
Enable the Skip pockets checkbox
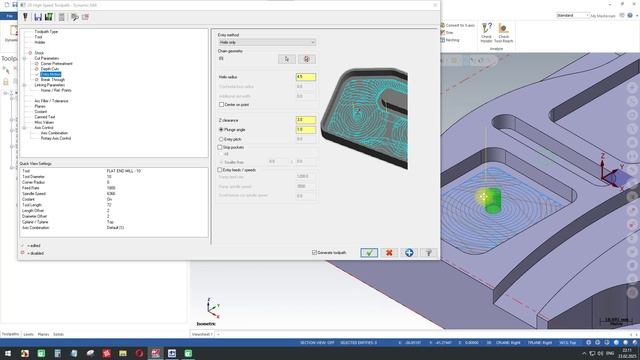pos(220,147)
